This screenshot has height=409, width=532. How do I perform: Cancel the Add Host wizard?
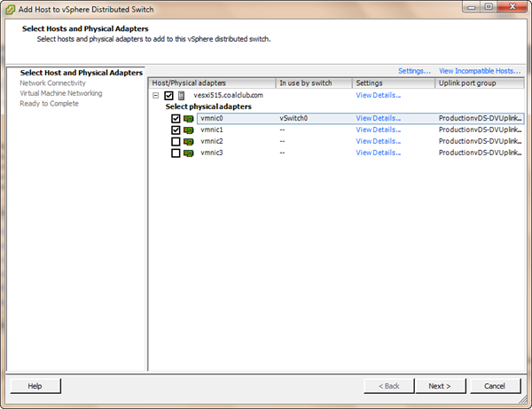(x=495, y=386)
